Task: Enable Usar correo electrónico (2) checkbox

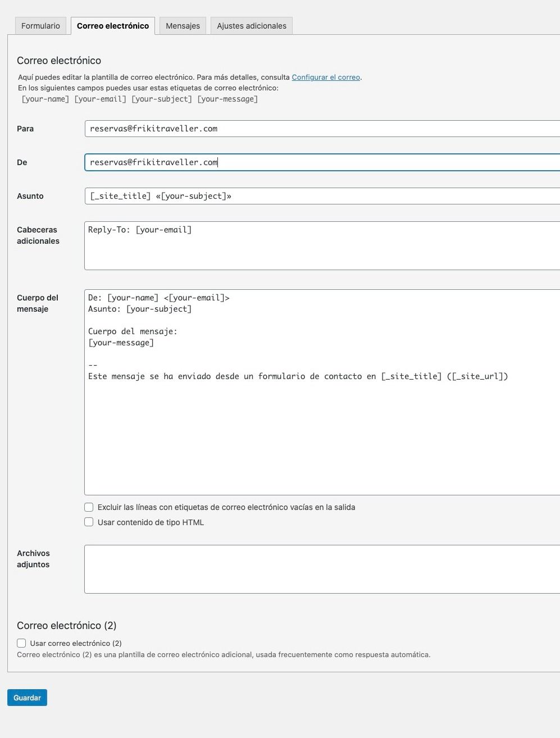Action: pos(21,643)
